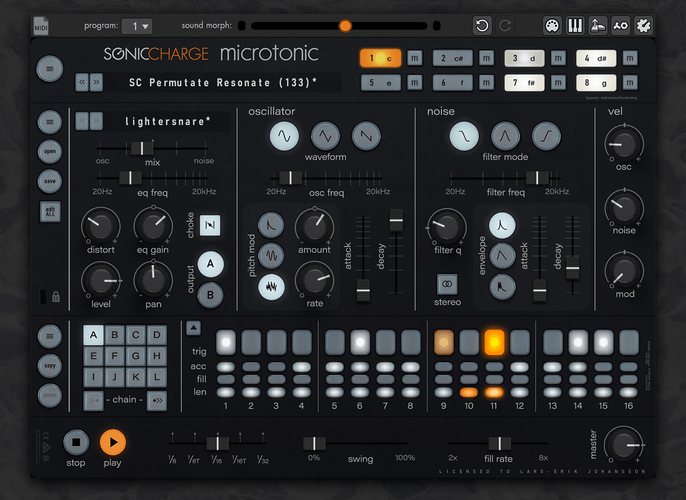
Task: Click the osc freq slider handle
Action: point(290,178)
